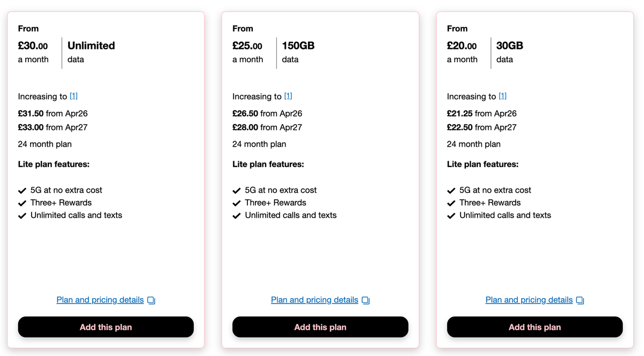Image resolution: width=644 pixels, height=356 pixels.
Task: Add the £25 150GB data plan
Action: point(320,327)
